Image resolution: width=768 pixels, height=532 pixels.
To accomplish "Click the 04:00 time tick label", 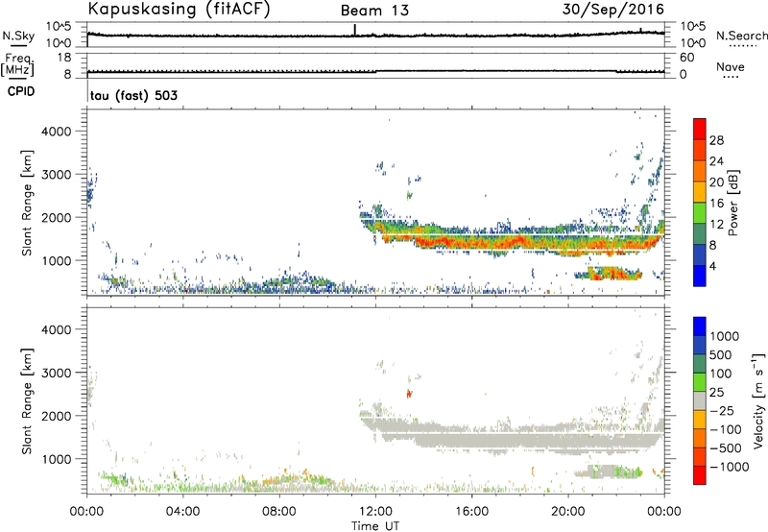I will 182,512.
